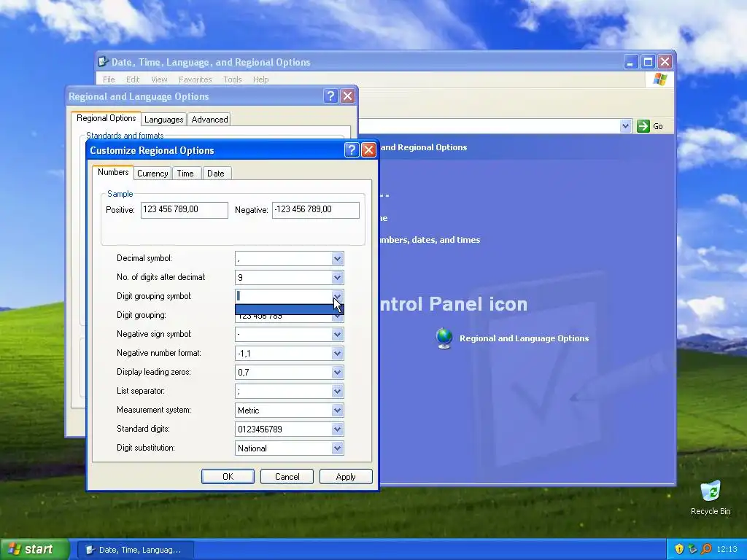Click the taskbar clock showing 12:13
This screenshot has height=560, width=747.
tap(727, 550)
